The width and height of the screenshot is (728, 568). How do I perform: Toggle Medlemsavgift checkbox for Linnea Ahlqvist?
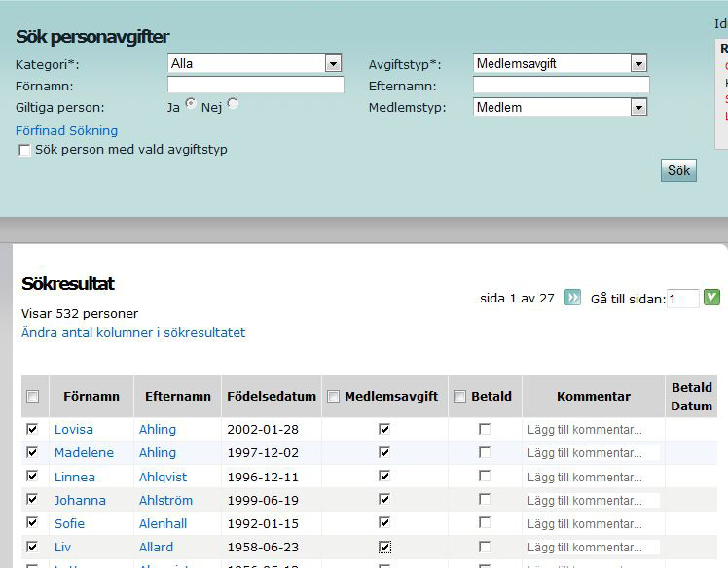coord(384,476)
